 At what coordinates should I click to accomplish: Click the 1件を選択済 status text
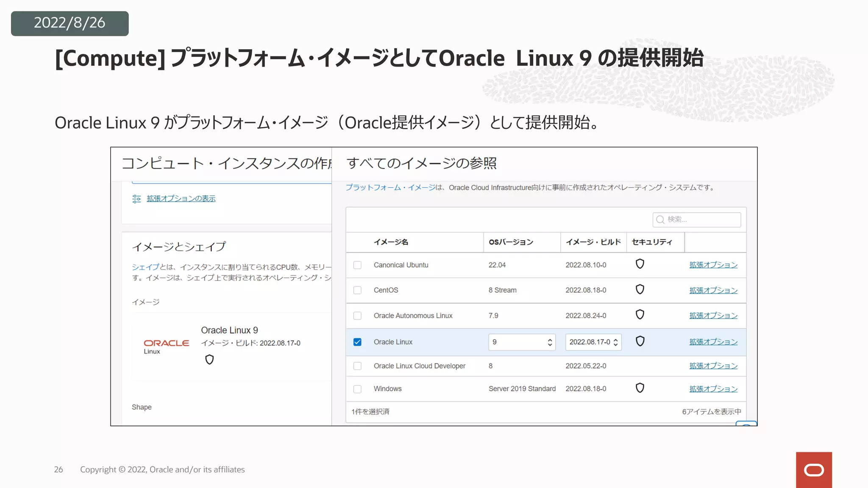(x=370, y=412)
